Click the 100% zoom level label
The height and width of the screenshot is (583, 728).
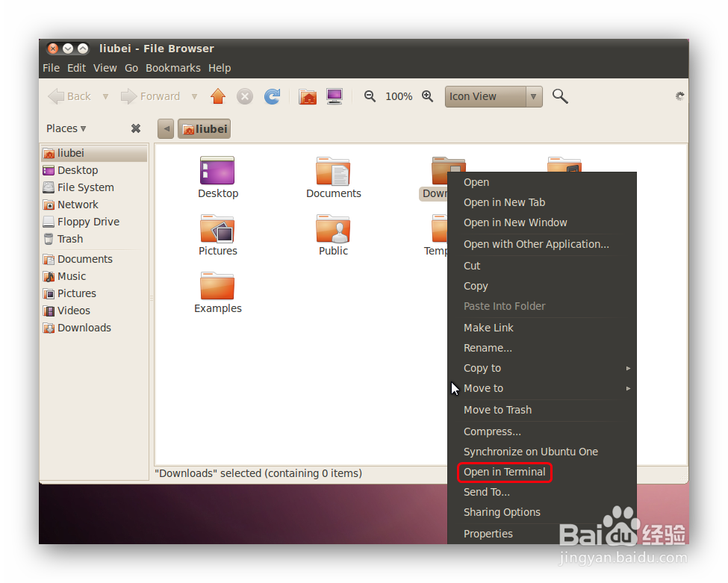(399, 96)
